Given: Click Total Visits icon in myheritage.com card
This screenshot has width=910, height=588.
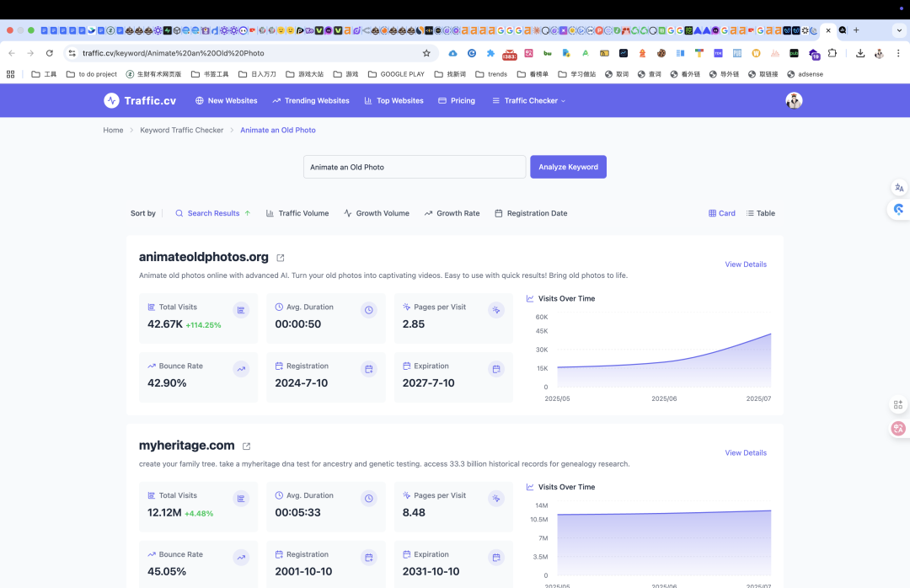Looking at the screenshot, I should (x=241, y=499).
